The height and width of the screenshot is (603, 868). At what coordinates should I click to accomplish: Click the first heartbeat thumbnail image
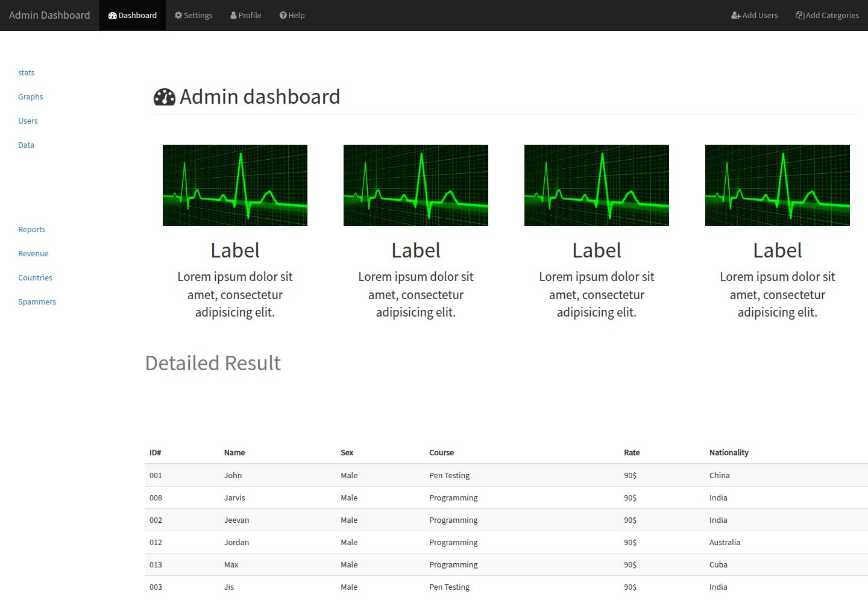click(235, 185)
